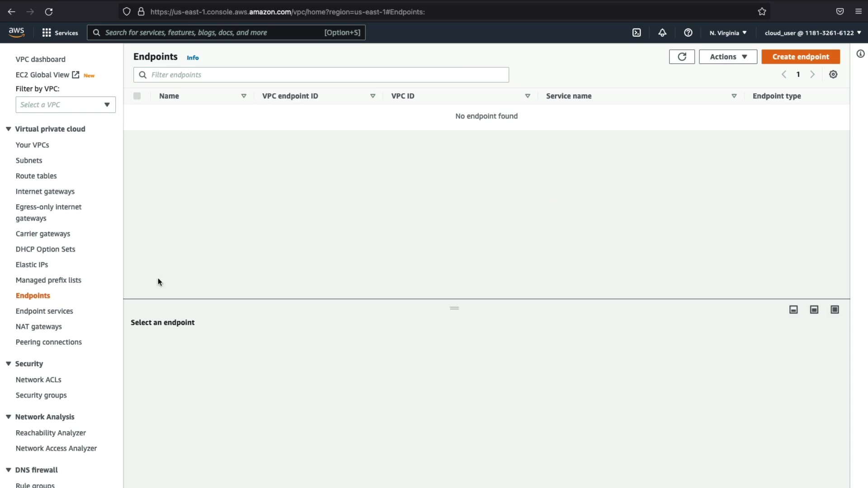Go to AWS console home logo
868x488 pixels.
[17, 33]
